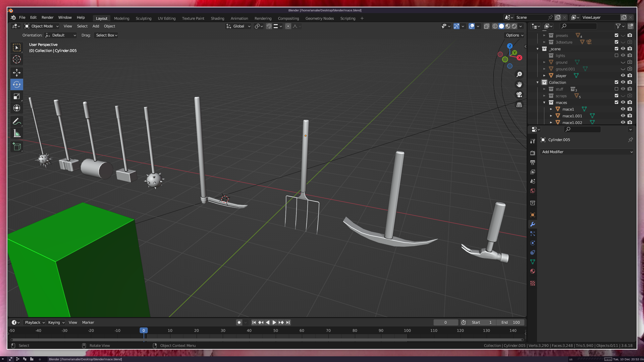Open the Object Mode dropdown
The width and height of the screenshot is (644, 362).
pos(42,26)
